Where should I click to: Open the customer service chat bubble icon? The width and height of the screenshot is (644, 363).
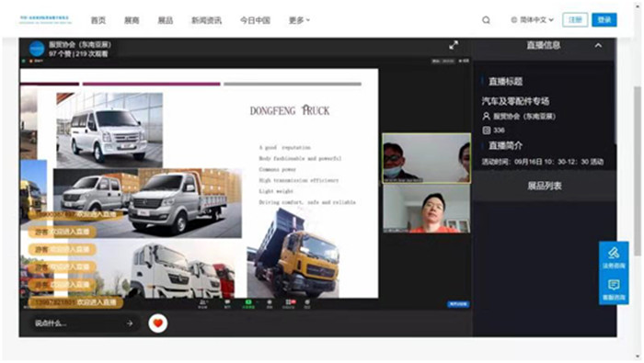(x=614, y=289)
